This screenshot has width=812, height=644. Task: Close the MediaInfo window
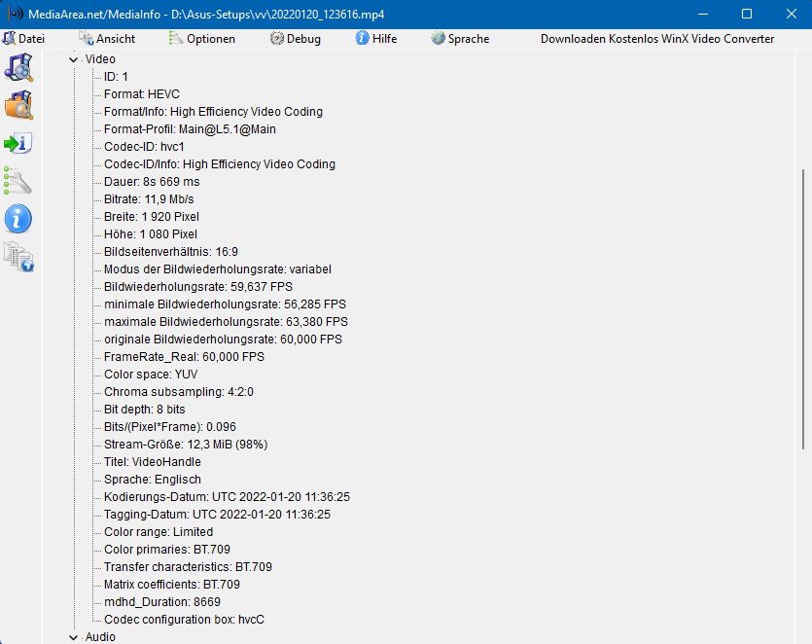coord(791,14)
